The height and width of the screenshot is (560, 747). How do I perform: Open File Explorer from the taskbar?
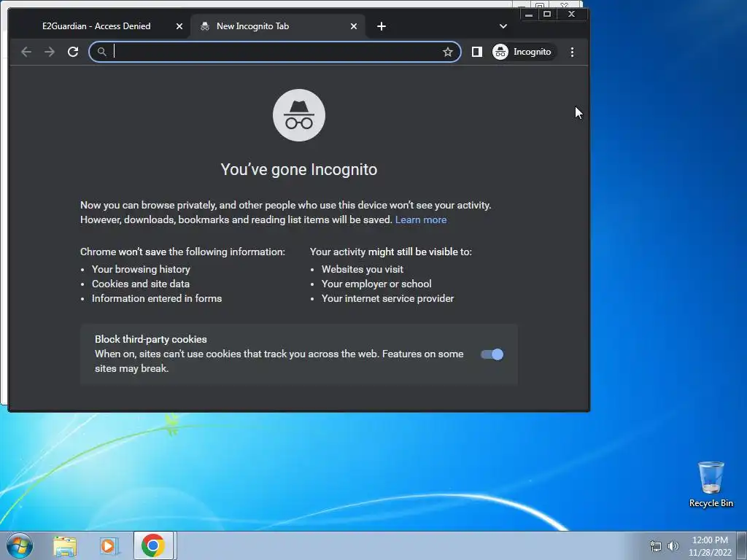click(x=65, y=545)
